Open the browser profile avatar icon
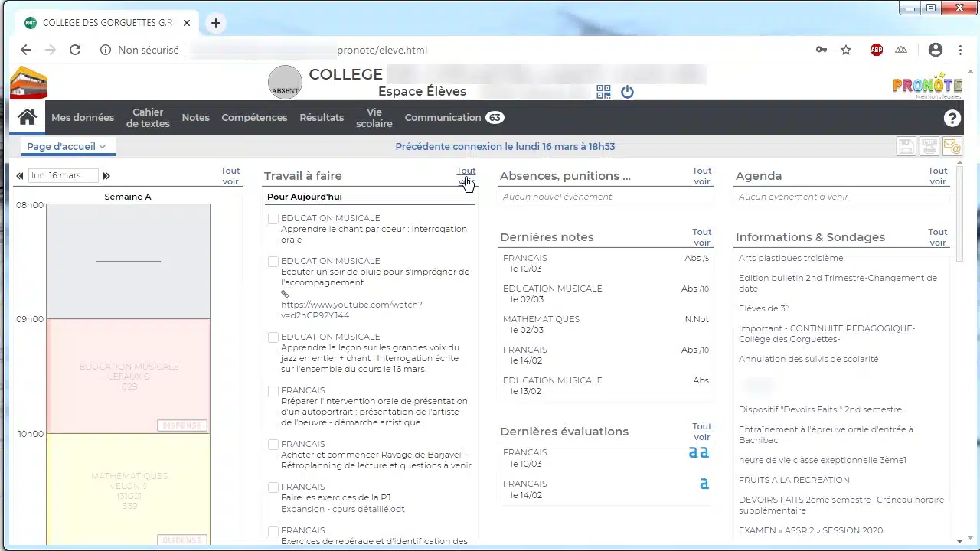This screenshot has height=551, width=980. tap(935, 50)
